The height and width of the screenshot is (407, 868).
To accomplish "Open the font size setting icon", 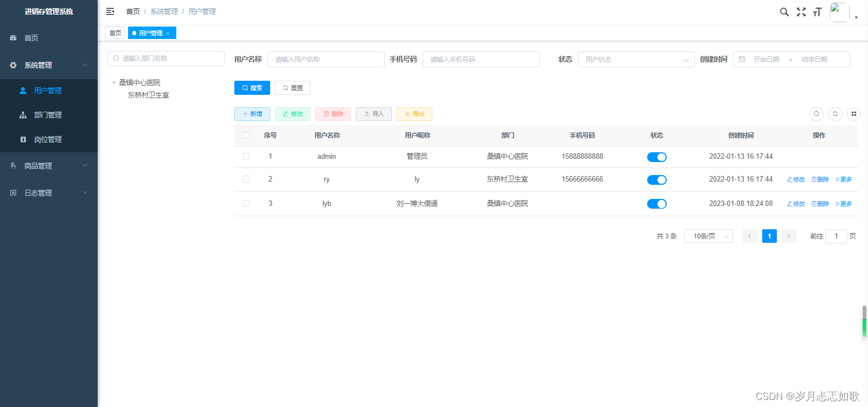I will click(818, 12).
